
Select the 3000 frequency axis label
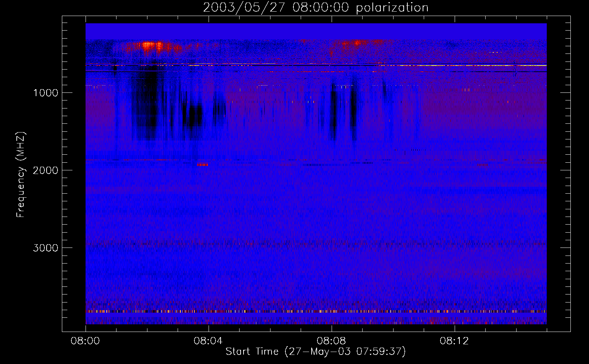pyautogui.click(x=46, y=248)
